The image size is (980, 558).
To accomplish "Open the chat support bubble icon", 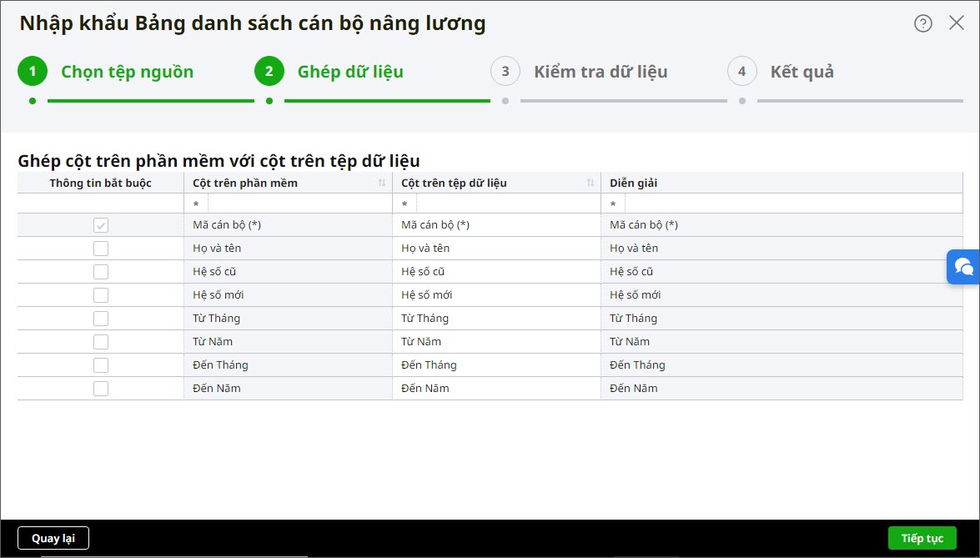I will tap(963, 267).
